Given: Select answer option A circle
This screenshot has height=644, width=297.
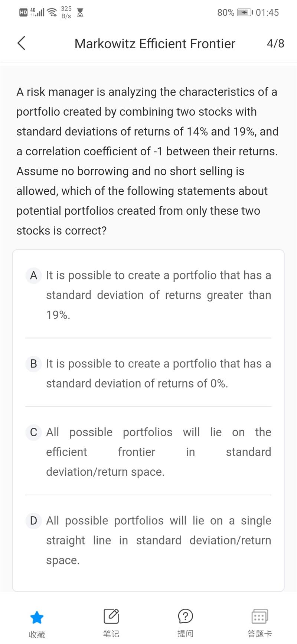Looking at the screenshot, I should point(33,275).
